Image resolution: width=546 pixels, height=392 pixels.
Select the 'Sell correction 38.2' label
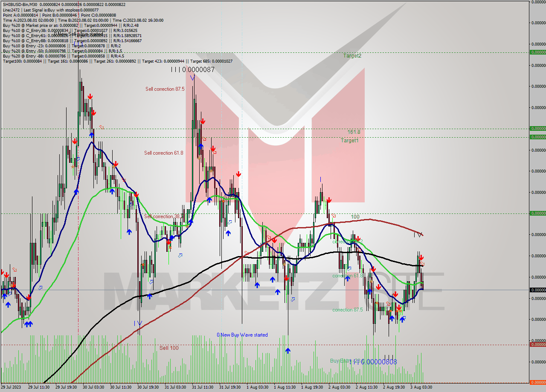[x=164, y=216]
